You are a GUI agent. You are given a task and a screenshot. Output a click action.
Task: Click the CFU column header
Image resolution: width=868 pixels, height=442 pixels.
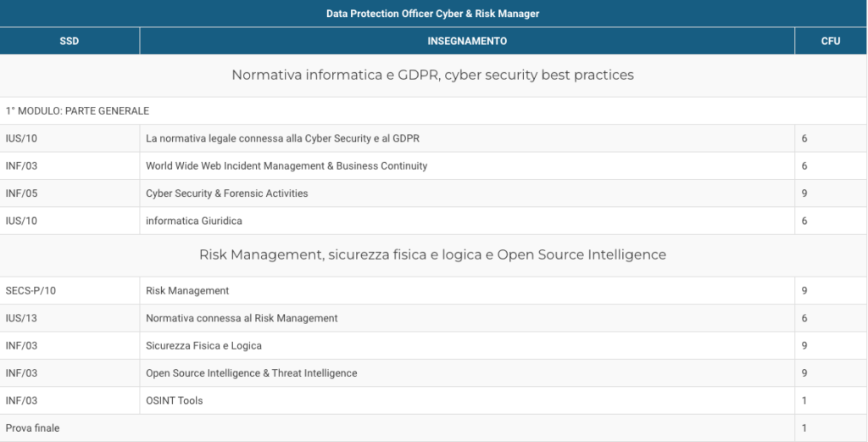[831, 41]
